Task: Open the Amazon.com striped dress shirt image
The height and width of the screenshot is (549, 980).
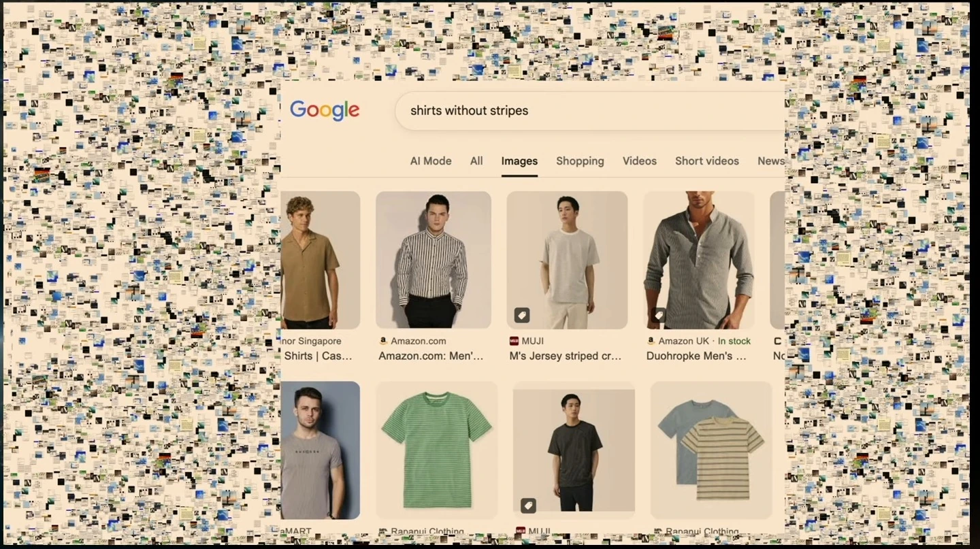Action: coord(434,260)
